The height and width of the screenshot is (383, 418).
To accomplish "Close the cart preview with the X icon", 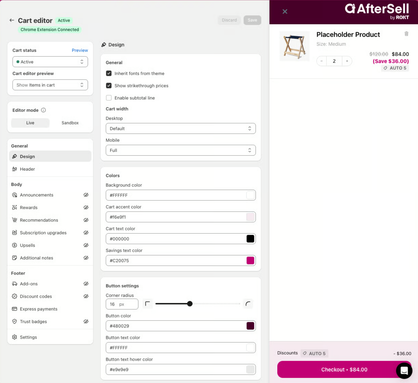I will coord(285,12).
